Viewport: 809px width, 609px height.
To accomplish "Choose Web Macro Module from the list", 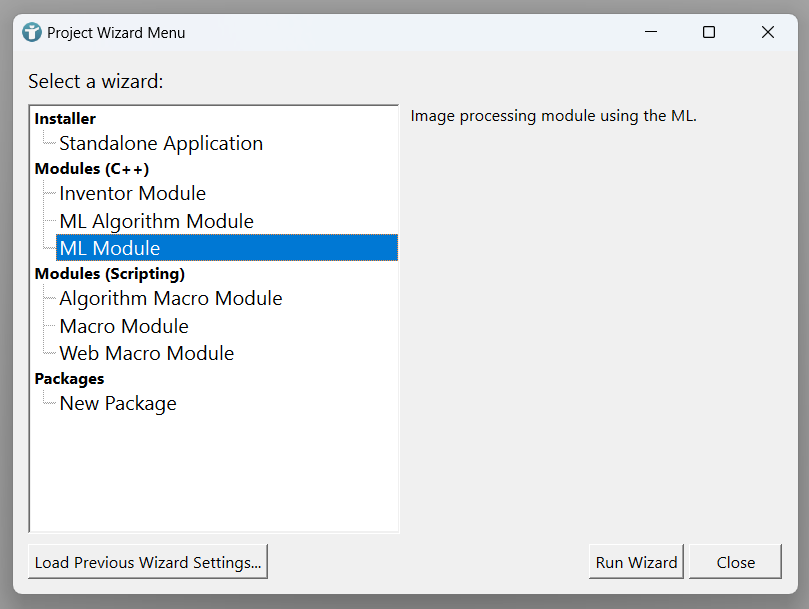I will [x=146, y=353].
